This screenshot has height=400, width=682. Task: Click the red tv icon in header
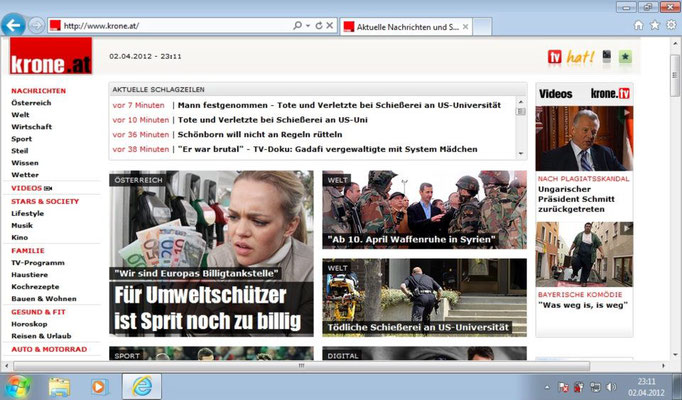click(554, 57)
